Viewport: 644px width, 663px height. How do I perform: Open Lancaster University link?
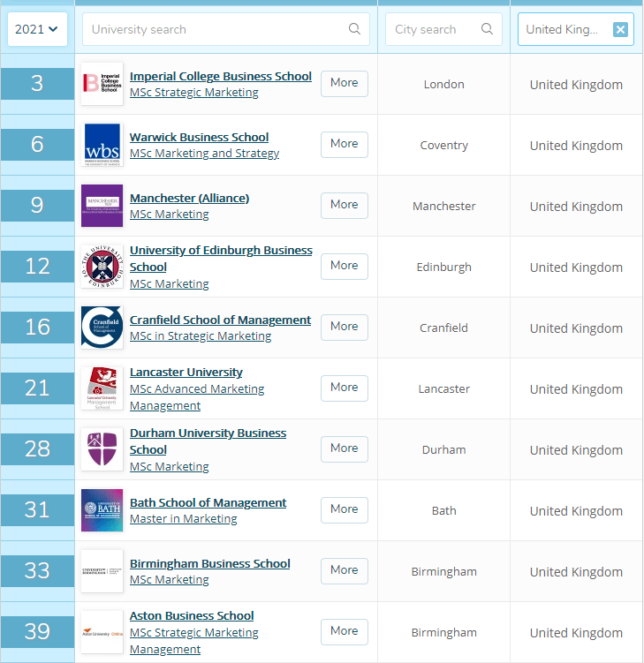tap(186, 372)
